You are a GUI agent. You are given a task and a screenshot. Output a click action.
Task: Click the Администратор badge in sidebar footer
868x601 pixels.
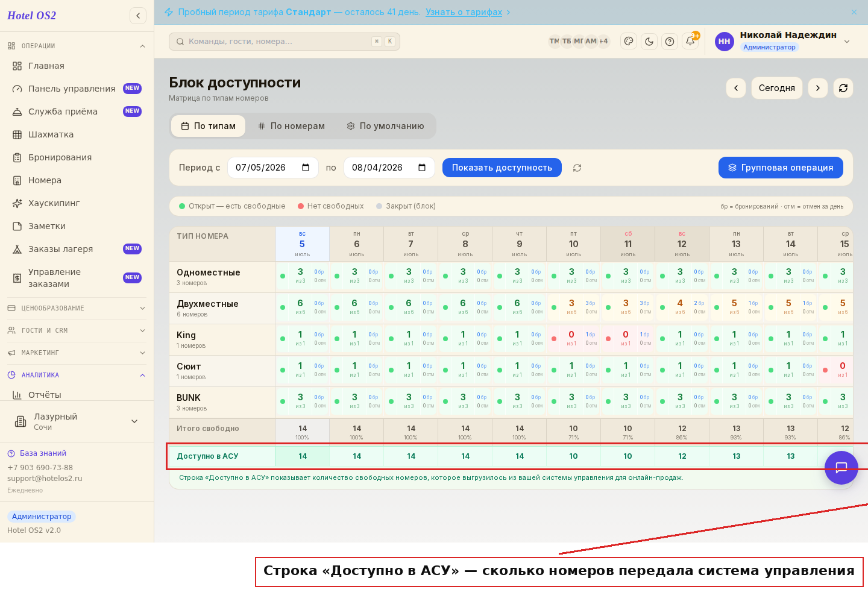pyautogui.click(x=42, y=517)
